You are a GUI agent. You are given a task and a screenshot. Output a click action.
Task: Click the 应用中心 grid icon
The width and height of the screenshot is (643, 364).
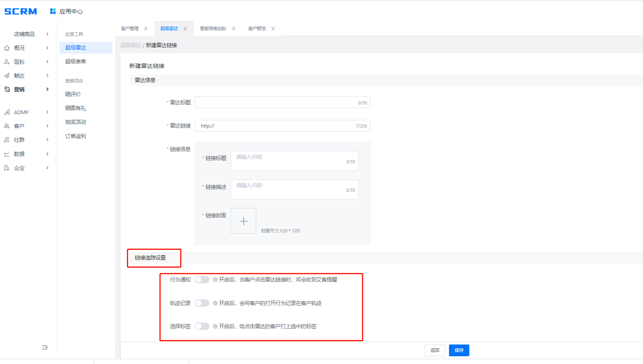[52, 11]
